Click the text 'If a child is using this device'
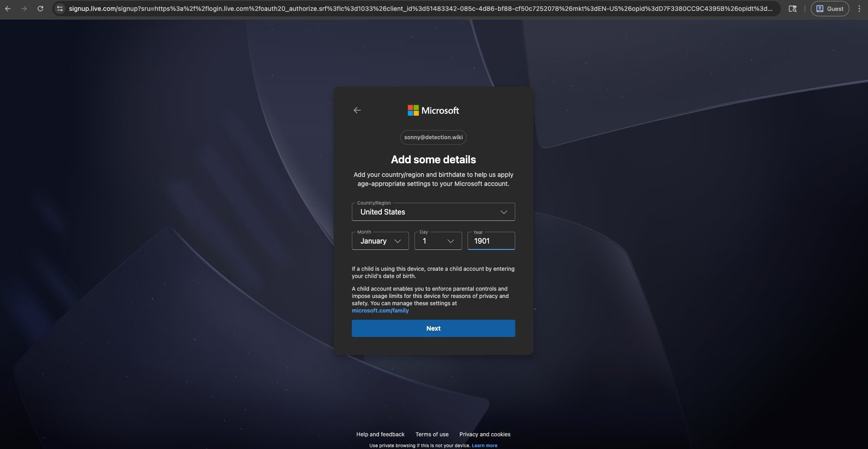 tap(389, 269)
